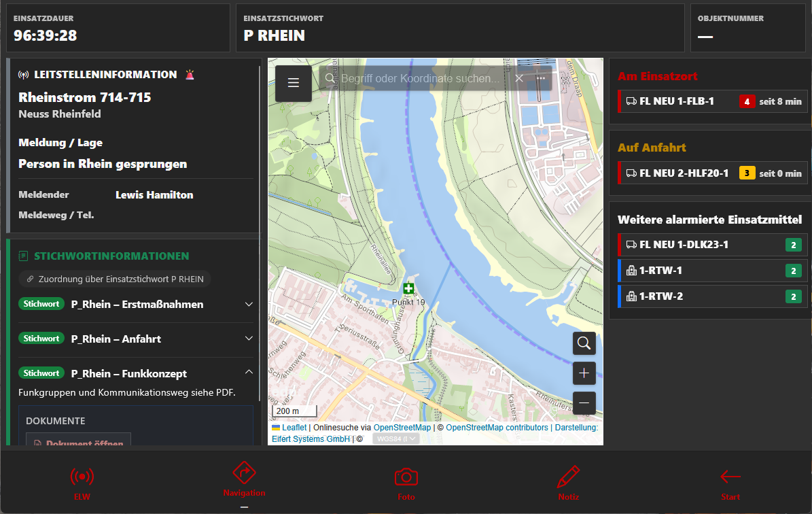Click the Dokument öffnen button

[79, 442]
